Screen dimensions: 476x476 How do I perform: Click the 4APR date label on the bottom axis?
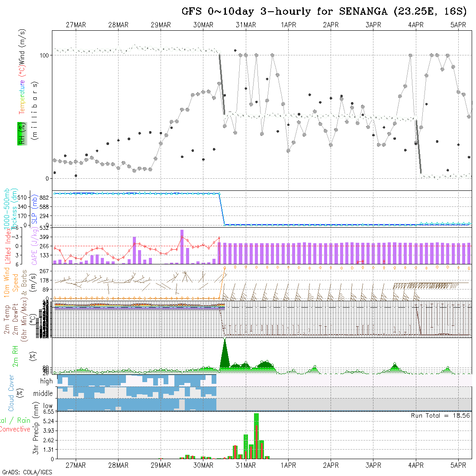click(416, 465)
